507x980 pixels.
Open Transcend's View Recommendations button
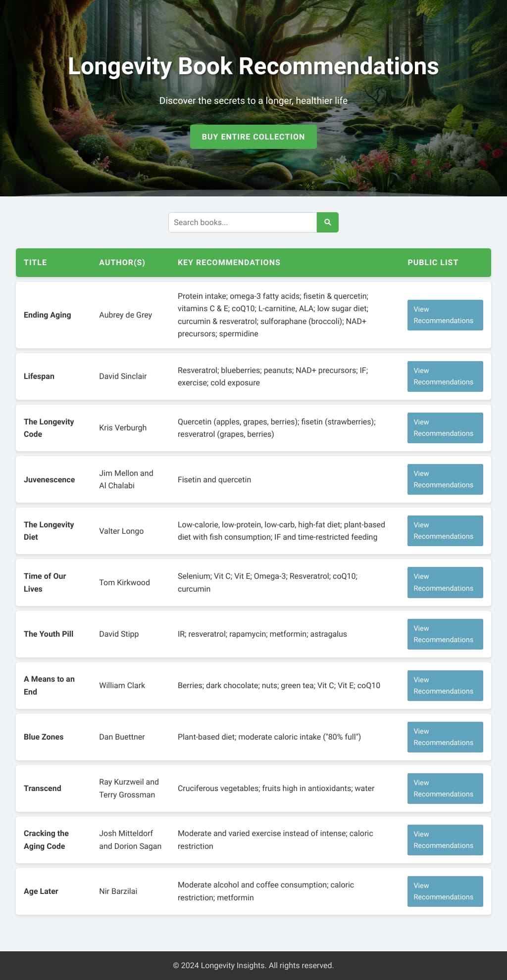pos(445,788)
